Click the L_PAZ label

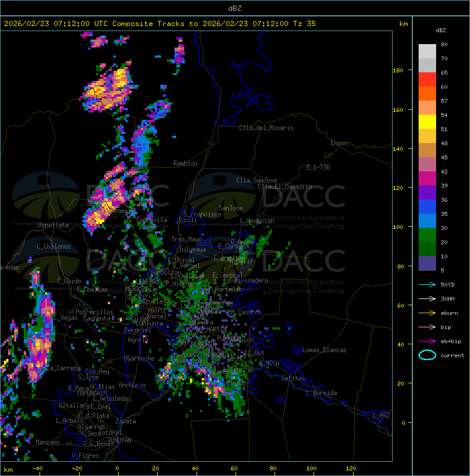point(381,416)
